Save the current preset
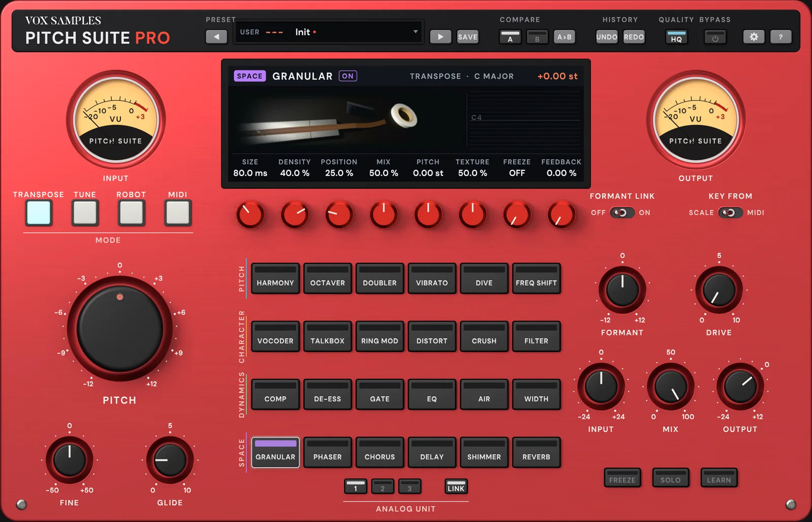Image resolution: width=812 pixels, height=522 pixels. pyautogui.click(x=467, y=37)
